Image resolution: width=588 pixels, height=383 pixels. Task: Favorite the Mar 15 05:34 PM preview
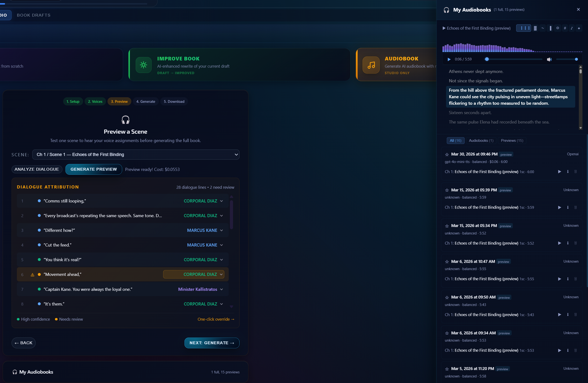(447, 226)
